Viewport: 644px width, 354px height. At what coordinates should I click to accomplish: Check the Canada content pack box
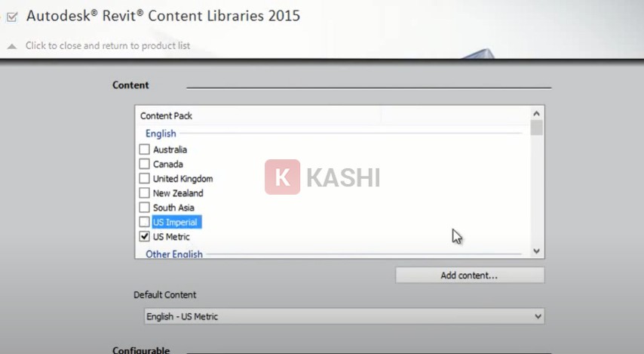pos(145,165)
